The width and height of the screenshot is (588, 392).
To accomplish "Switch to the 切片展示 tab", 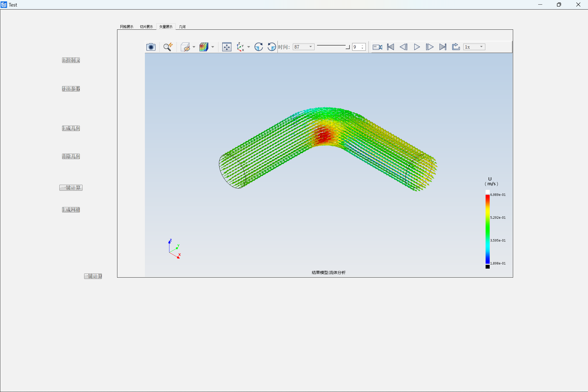I will [x=147, y=27].
